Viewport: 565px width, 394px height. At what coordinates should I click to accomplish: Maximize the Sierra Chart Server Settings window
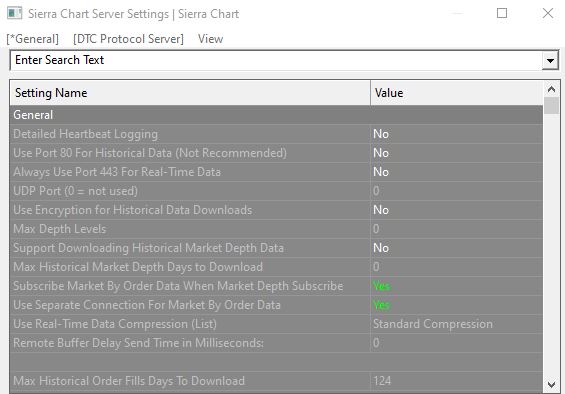(502, 13)
